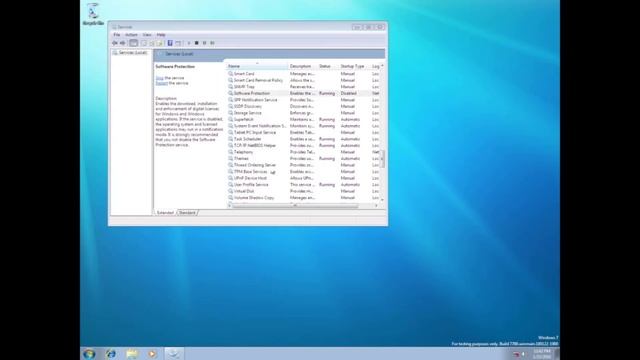Switch to the Standard tab

187,213
